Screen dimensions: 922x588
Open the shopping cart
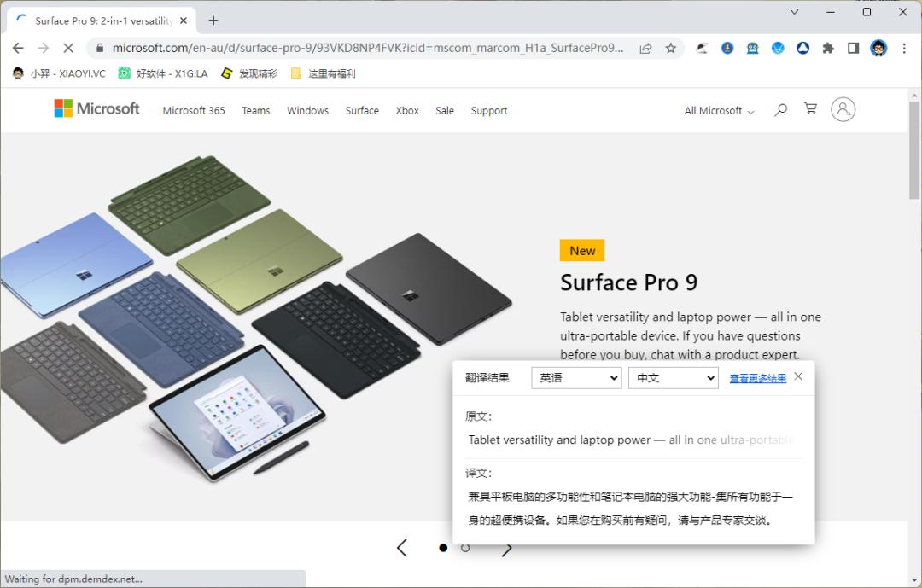click(809, 108)
